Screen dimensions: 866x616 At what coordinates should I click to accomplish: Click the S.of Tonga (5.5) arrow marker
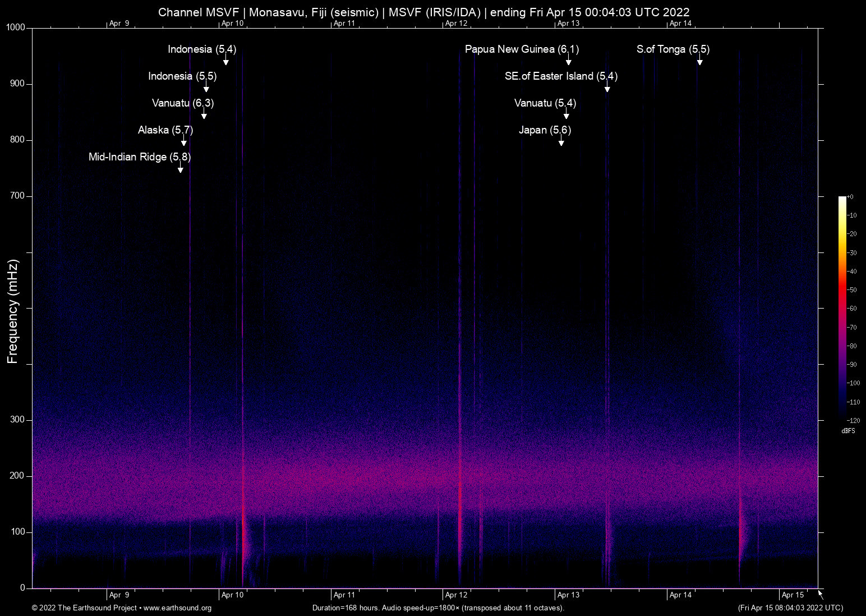click(x=699, y=61)
